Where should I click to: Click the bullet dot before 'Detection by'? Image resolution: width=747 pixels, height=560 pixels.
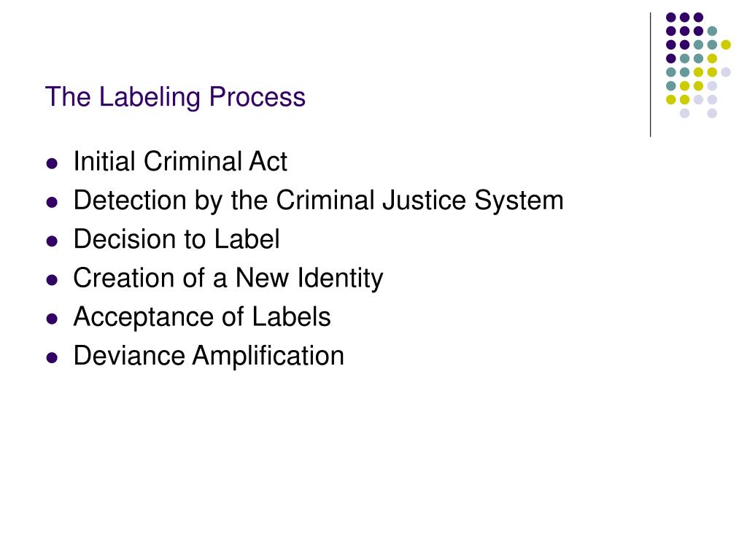point(52,203)
